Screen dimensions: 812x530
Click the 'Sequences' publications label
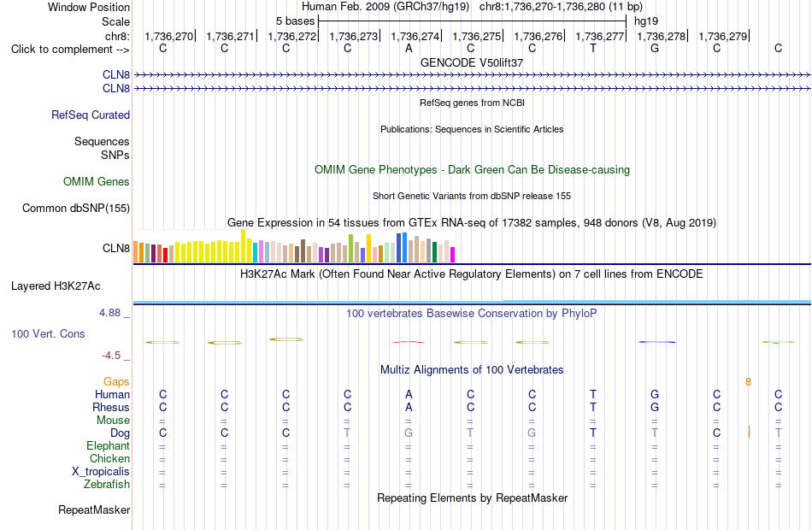click(102, 141)
